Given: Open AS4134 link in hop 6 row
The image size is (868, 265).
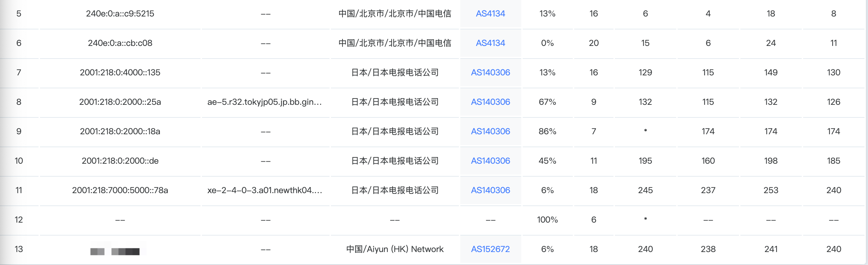Looking at the screenshot, I should tap(490, 43).
